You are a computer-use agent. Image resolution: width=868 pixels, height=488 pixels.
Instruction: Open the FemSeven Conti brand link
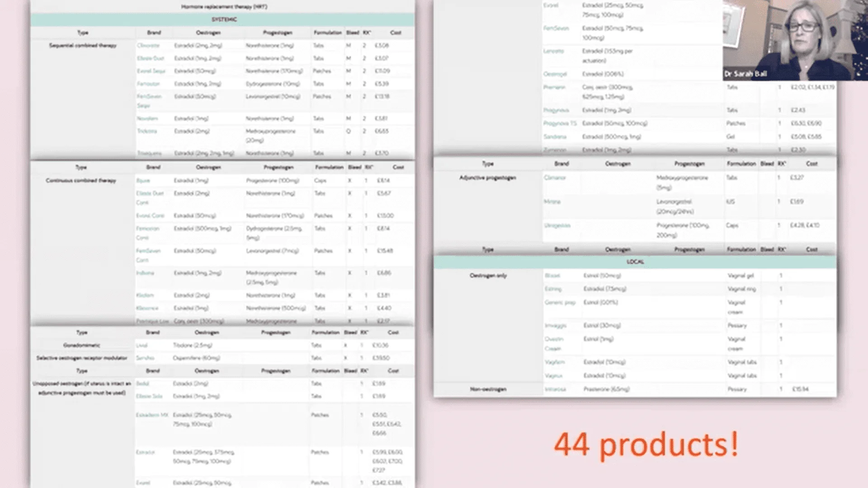[x=148, y=255]
